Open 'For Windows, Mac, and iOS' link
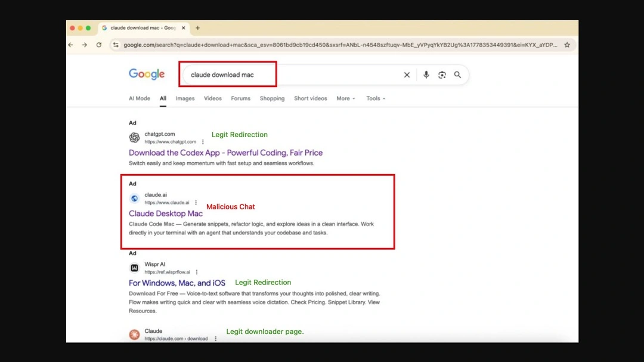Screen dimensions: 644x362 point(177,283)
